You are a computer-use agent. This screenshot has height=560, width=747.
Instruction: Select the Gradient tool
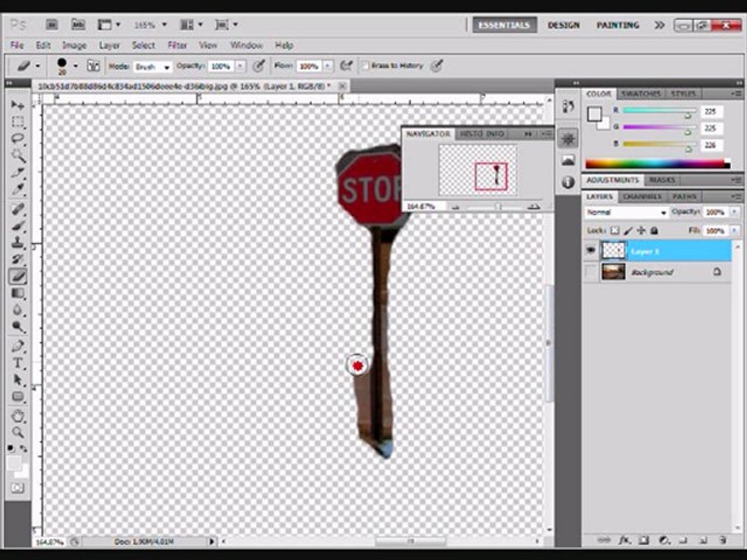coord(18,293)
